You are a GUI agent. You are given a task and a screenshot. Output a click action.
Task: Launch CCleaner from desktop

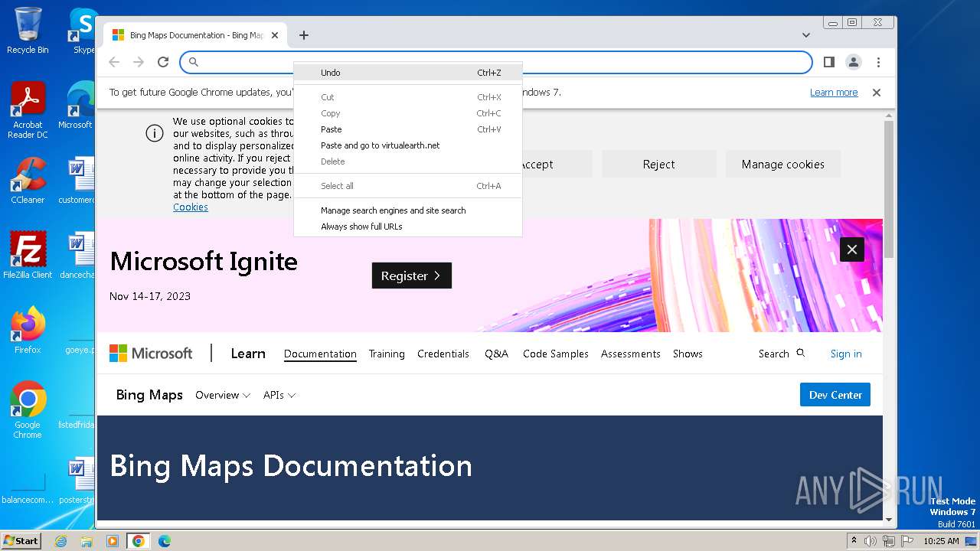pos(28,181)
